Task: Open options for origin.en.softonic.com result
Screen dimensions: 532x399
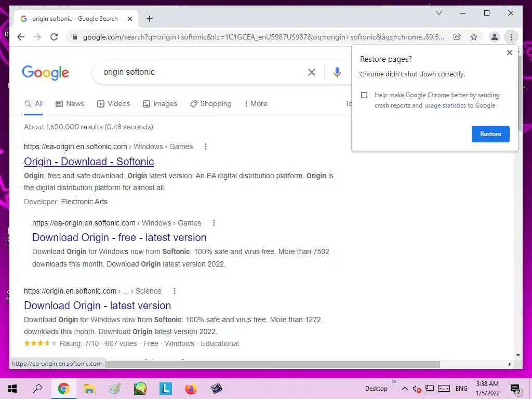Action: (x=175, y=291)
